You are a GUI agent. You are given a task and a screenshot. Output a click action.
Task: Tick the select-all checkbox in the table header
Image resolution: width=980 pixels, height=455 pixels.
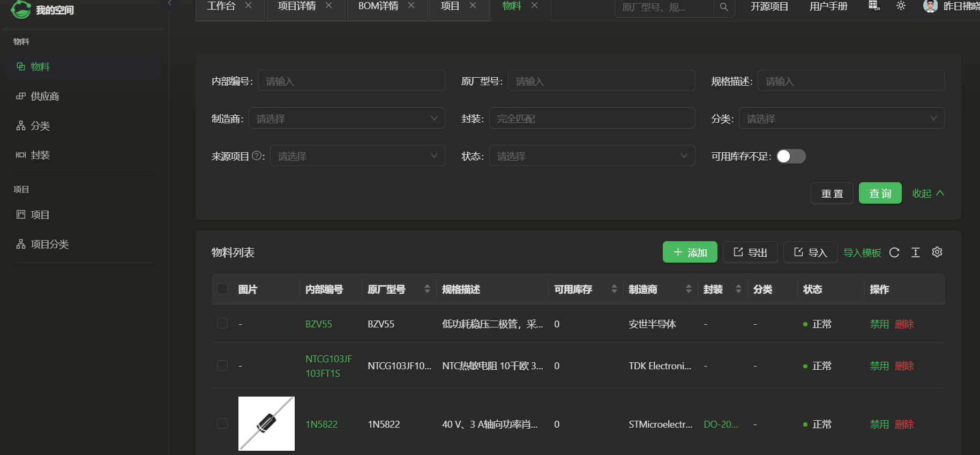[x=222, y=289]
